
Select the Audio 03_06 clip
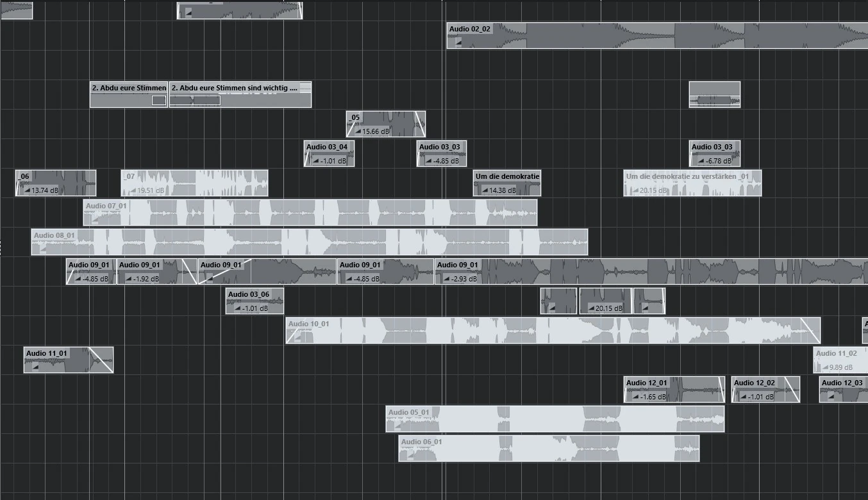coord(255,301)
